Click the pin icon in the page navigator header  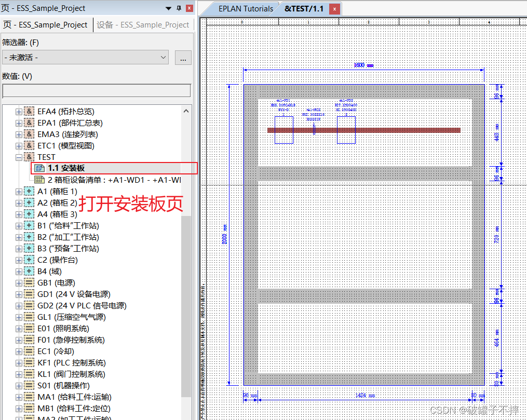tap(179, 8)
